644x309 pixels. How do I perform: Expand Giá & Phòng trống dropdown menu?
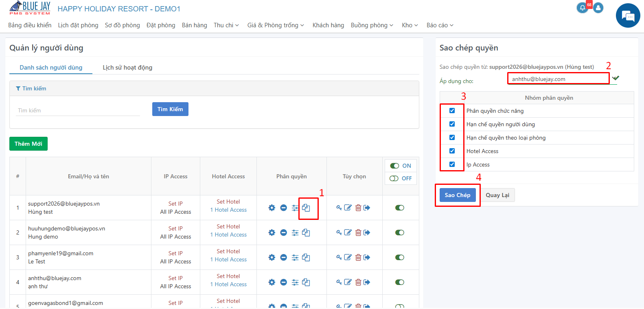coord(276,25)
